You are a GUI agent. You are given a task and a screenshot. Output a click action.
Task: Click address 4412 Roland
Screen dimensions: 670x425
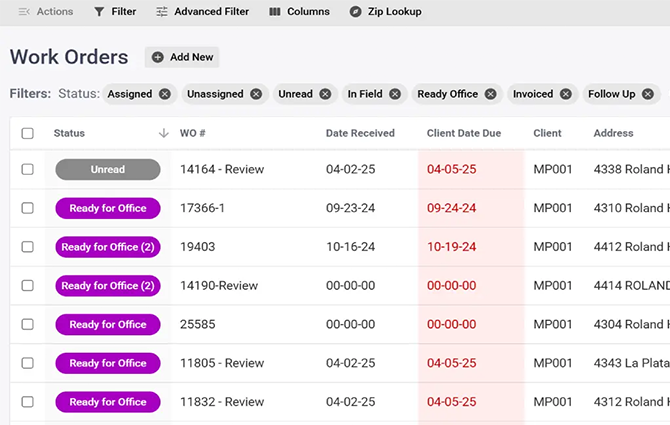coord(631,247)
